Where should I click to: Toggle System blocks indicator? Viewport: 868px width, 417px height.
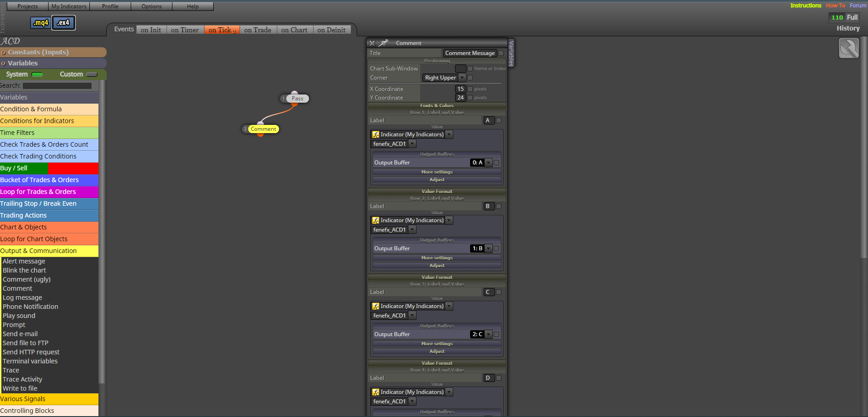pyautogui.click(x=37, y=74)
